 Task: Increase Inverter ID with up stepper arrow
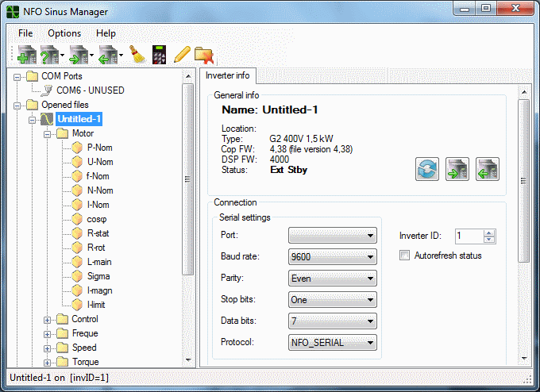click(489, 233)
